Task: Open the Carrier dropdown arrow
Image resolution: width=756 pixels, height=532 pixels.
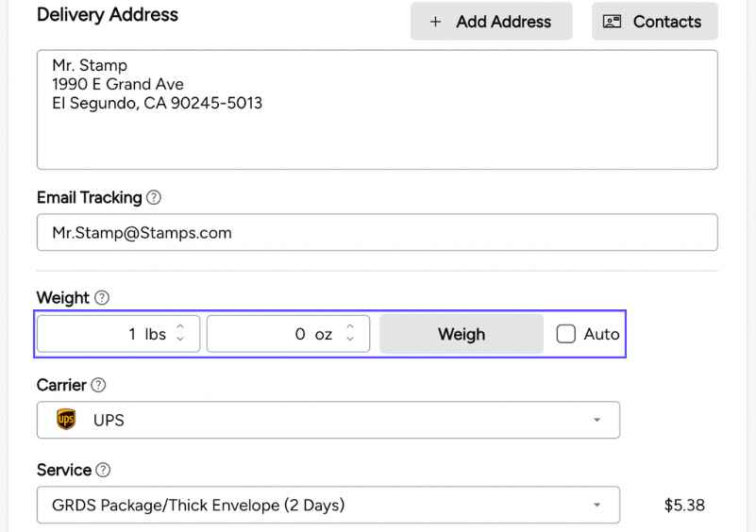Action: 596,421
